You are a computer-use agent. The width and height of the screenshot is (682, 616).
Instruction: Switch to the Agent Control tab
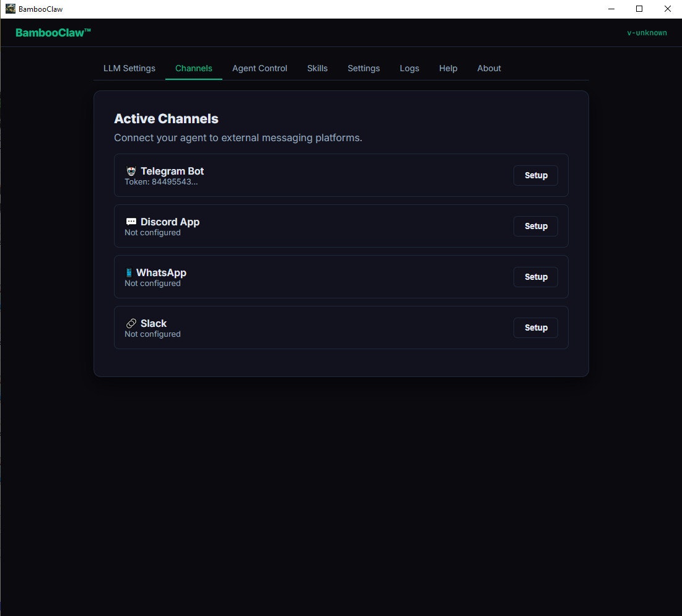[260, 68]
